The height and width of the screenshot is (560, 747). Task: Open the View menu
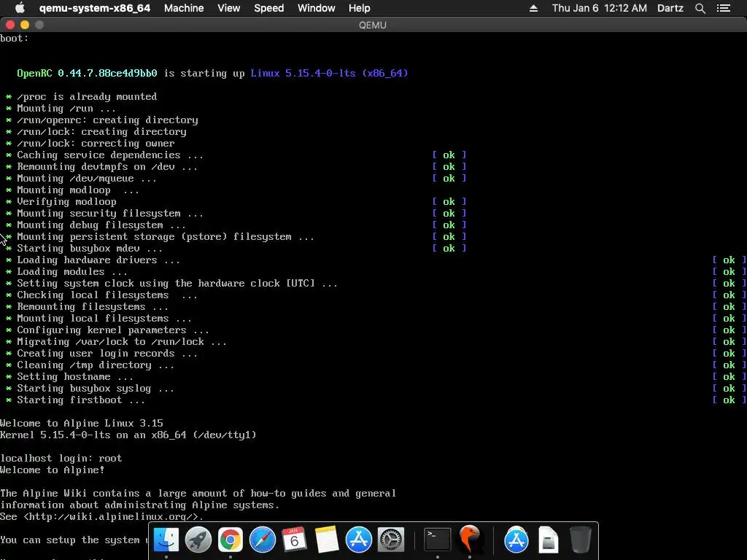[x=228, y=8]
